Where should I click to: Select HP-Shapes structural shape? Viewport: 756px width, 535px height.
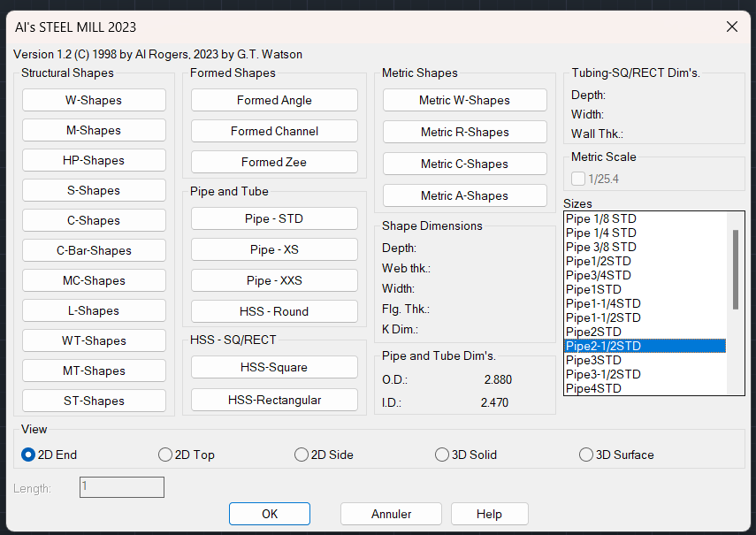(x=94, y=160)
